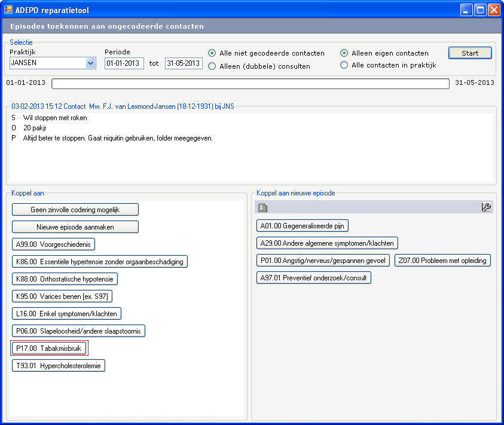Click the wrench settings icon
This screenshot has height=425, width=504.
point(486,207)
